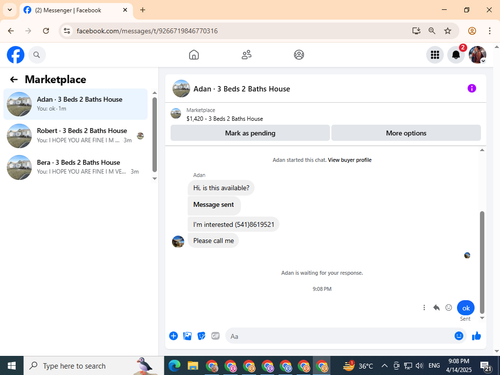
Task: Go back in browser history
Action: pyautogui.click(x=11, y=31)
